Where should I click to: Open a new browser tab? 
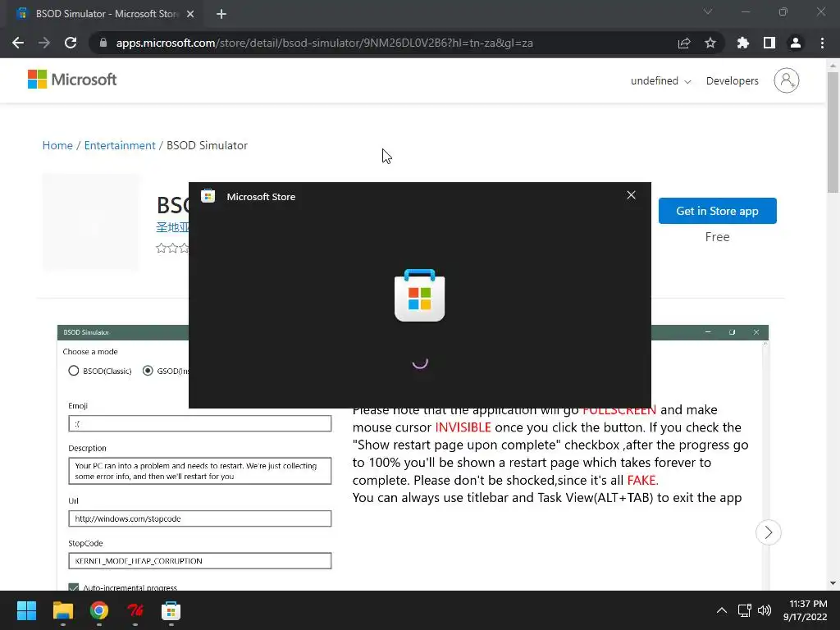(x=221, y=14)
